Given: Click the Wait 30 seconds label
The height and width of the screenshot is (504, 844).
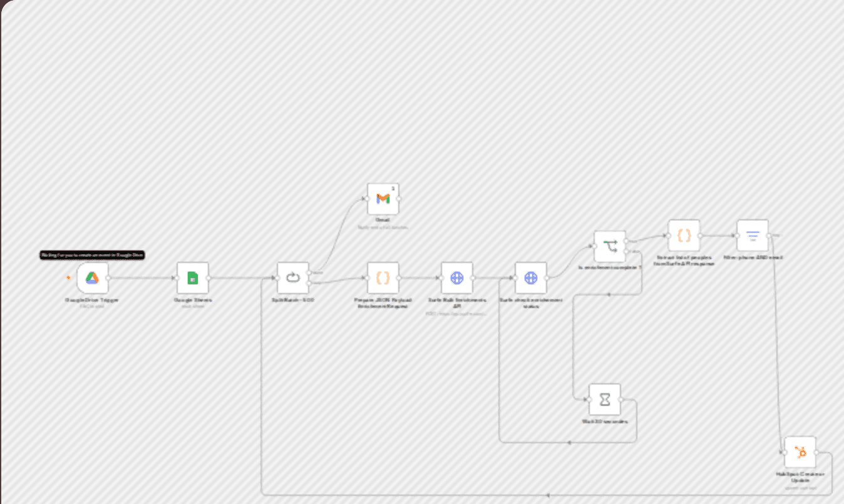Looking at the screenshot, I should (605, 421).
